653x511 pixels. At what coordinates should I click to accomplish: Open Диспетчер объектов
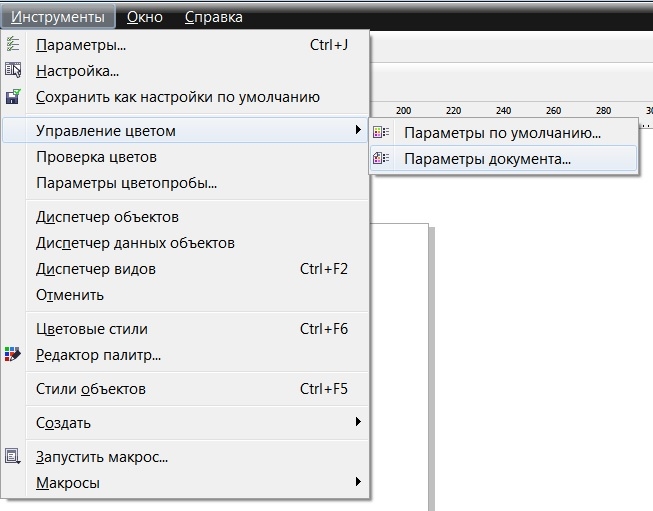(x=107, y=217)
